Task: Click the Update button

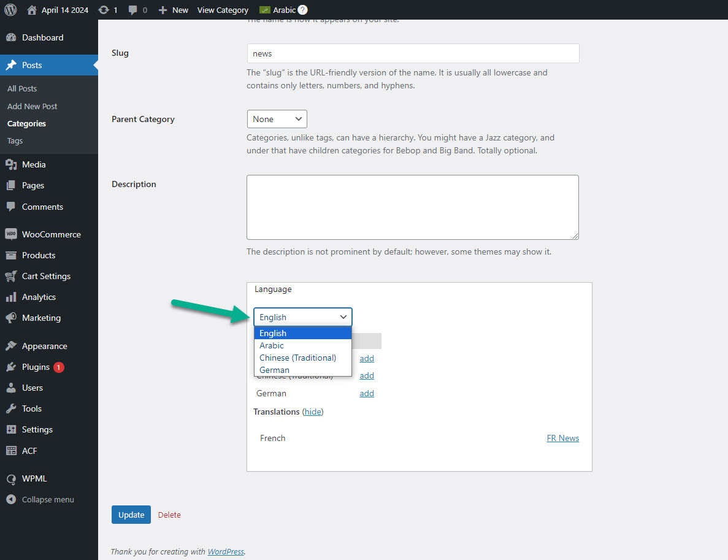Action: click(131, 515)
